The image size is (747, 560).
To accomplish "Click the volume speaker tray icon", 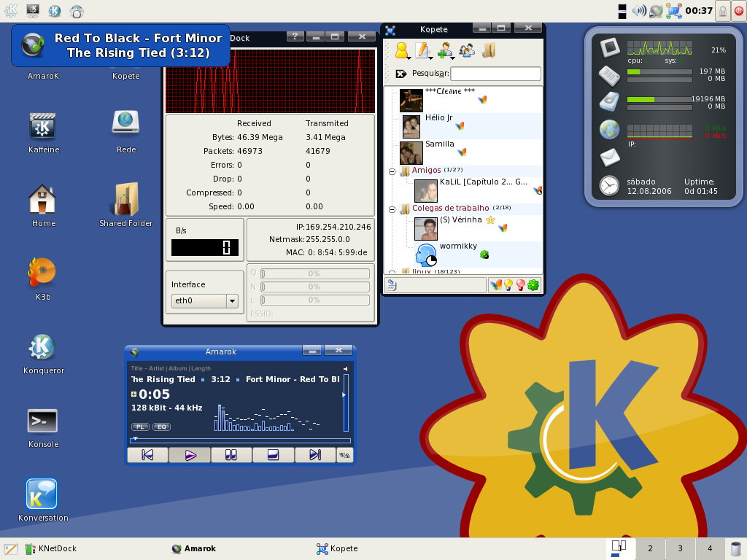I will click(x=638, y=11).
